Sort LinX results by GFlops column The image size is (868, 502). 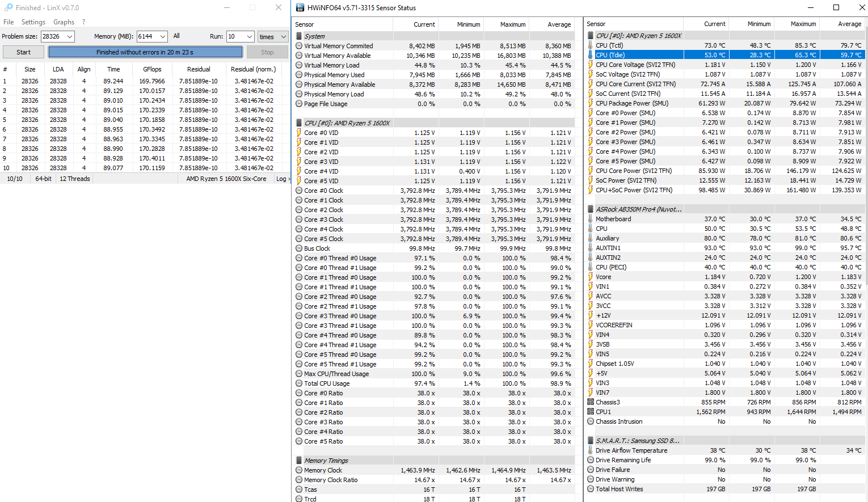click(152, 69)
